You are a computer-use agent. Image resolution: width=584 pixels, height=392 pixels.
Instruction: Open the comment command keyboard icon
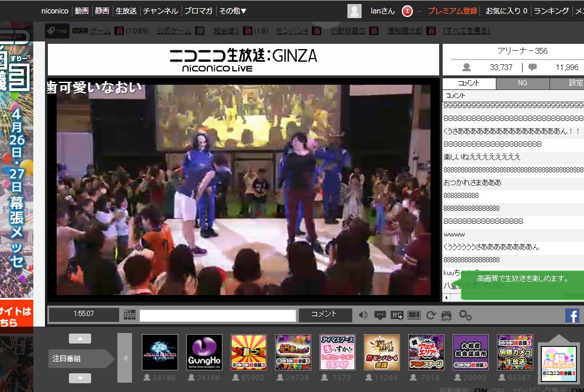(x=129, y=315)
